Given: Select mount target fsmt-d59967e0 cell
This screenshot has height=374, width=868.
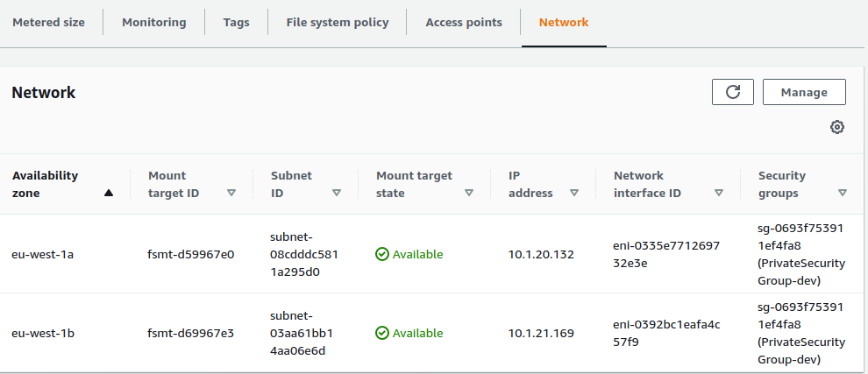Looking at the screenshot, I should point(191,255).
